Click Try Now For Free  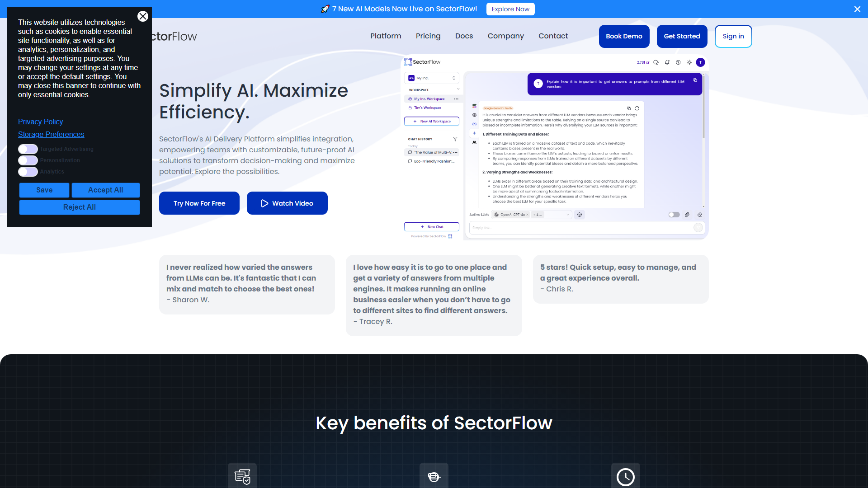click(x=199, y=203)
